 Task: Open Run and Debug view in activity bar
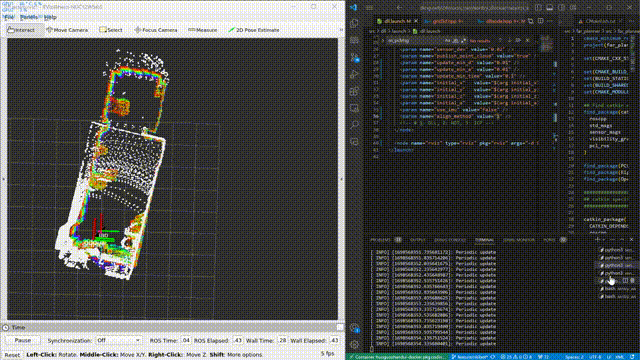pyautogui.click(x=354, y=74)
